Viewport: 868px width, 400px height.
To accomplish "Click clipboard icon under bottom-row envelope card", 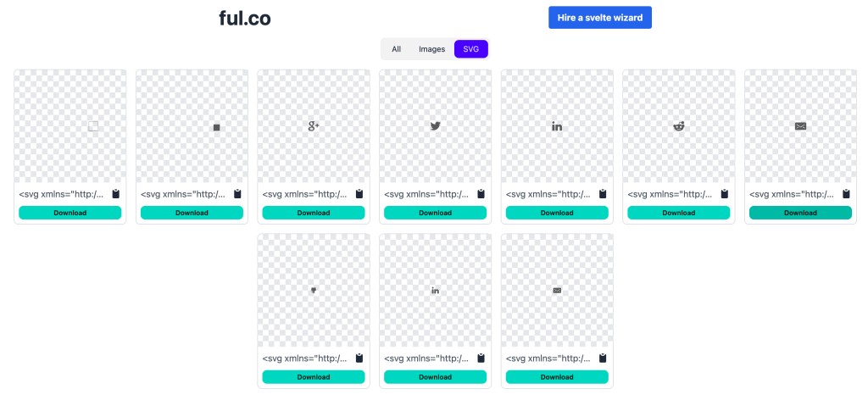I will tap(603, 358).
